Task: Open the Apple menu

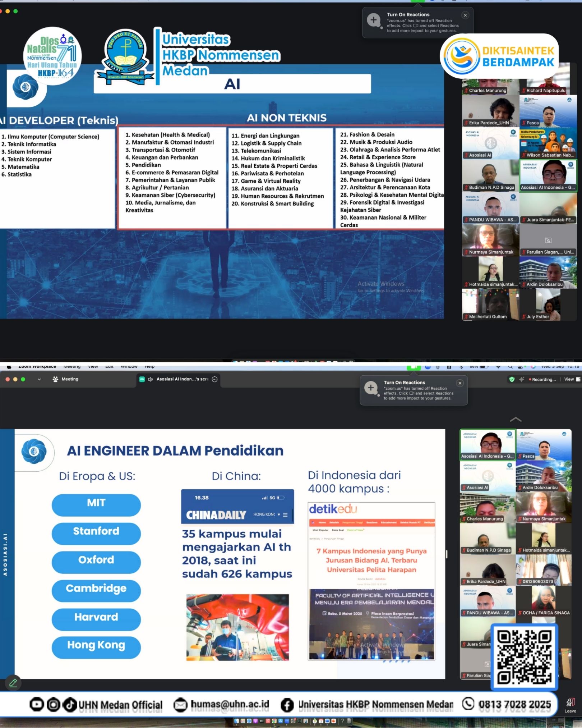Action: point(9,366)
